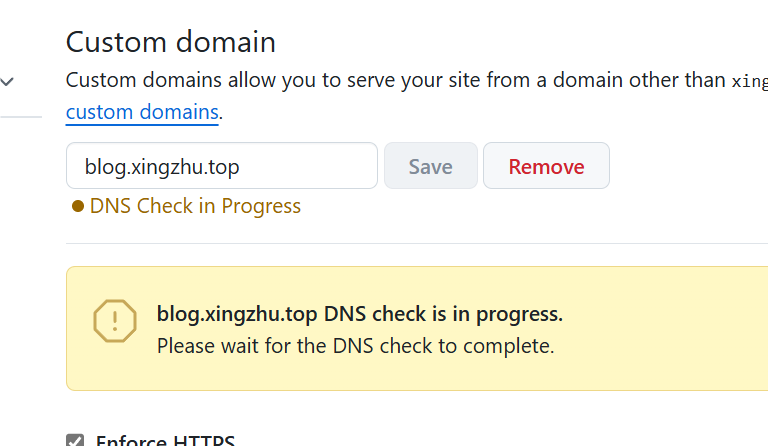This screenshot has height=446, width=768.
Task: Toggle the Enforce HTTPS checkbox
Action: tap(75, 441)
